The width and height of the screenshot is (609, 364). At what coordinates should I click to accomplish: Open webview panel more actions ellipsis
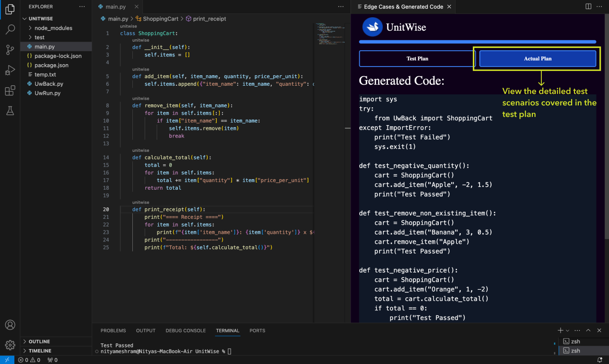[599, 7]
